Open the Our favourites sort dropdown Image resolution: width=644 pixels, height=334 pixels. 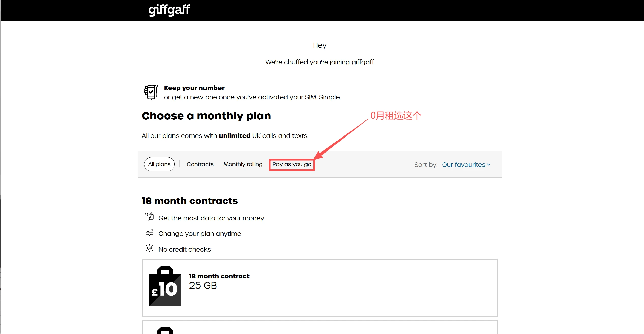pos(463,165)
